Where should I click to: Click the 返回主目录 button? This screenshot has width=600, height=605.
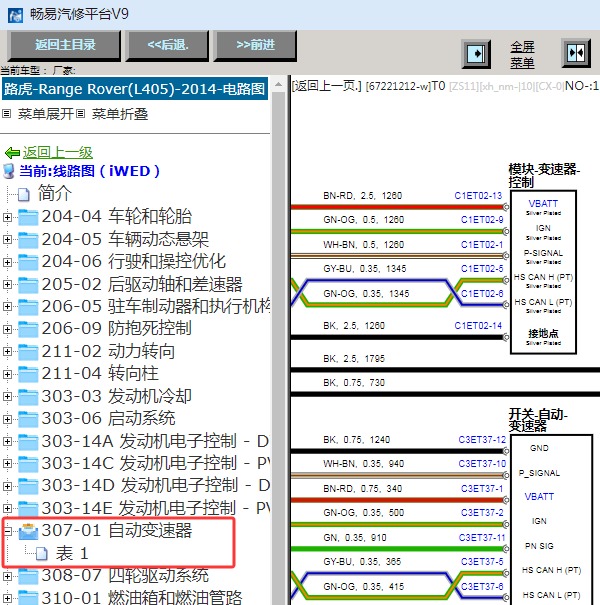64,46
